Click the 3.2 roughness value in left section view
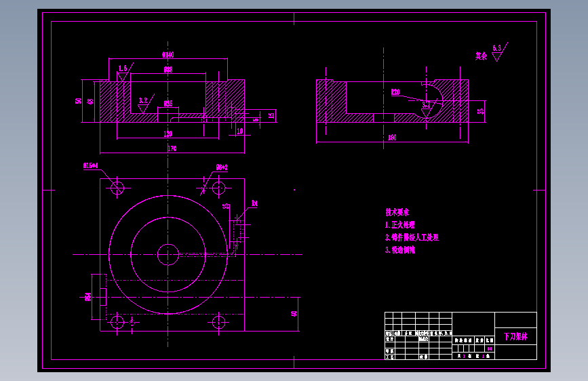588x381 pixels. pyautogui.click(x=143, y=100)
